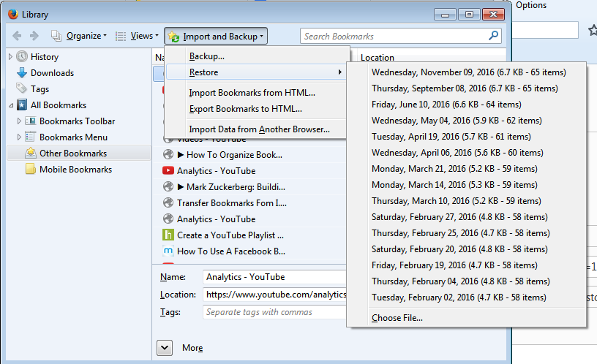Expand the More details chevron button
The image size is (597, 364).
pyautogui.click(x=165, y=348)
